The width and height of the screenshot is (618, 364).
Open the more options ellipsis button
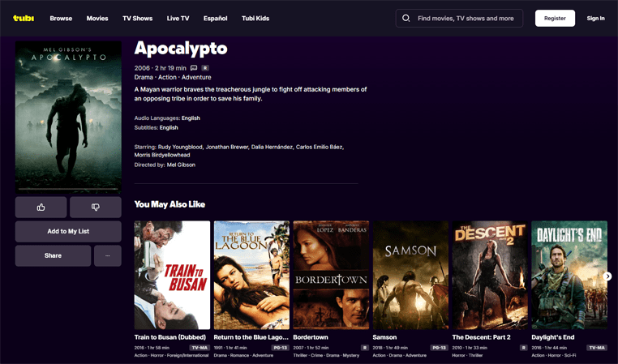(x=108, y=255)
